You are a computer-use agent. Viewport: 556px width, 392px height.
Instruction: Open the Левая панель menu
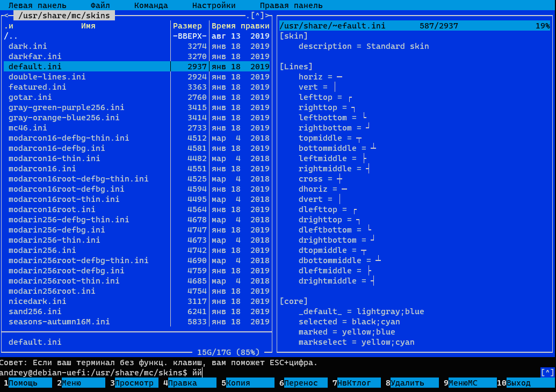(x=38, y=5)
